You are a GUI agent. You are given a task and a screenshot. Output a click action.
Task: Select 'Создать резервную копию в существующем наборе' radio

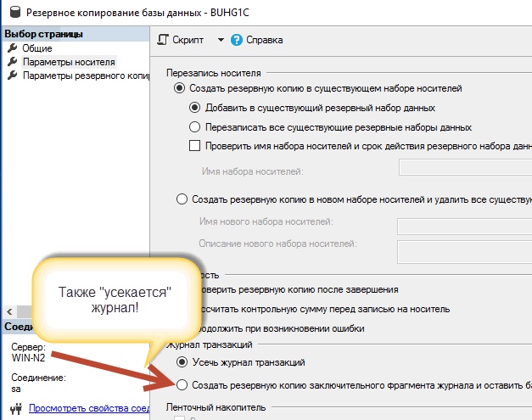point(180,88)
